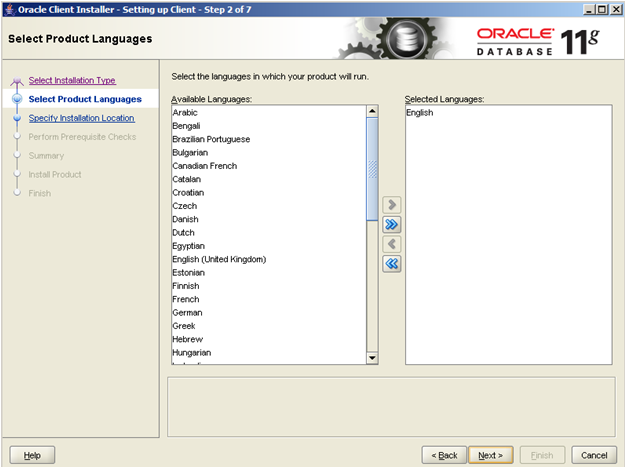The height and width of the screenshot is (472, 629).
Task: Minimize the Oracle Client Installer window
Action: pos(588,9)
